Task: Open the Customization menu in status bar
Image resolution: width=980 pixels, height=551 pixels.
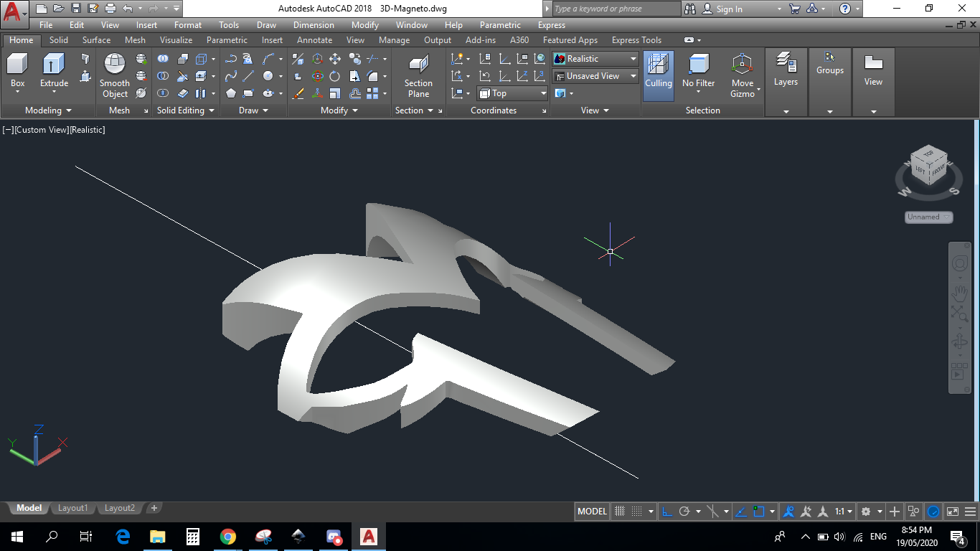Action: (x=971, y=512)
